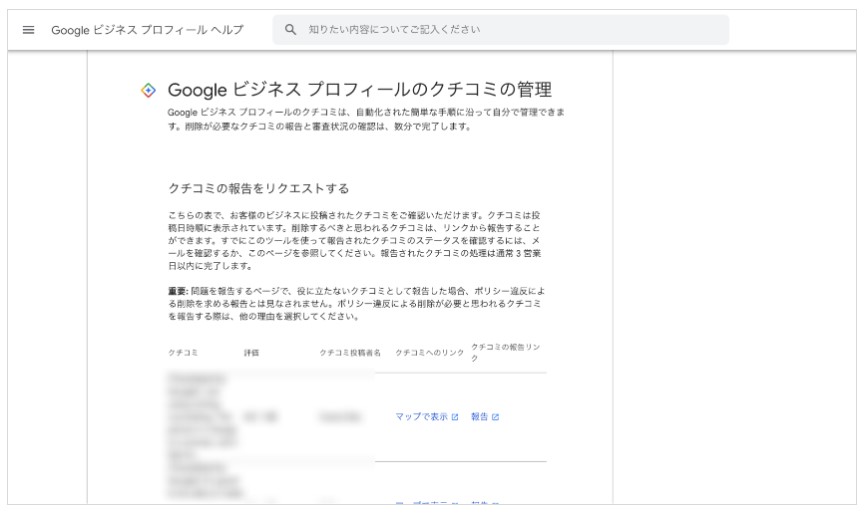This screenshot has height=515, width=865.
Task: Open the hamburger main menu
Action: (28, 30)
